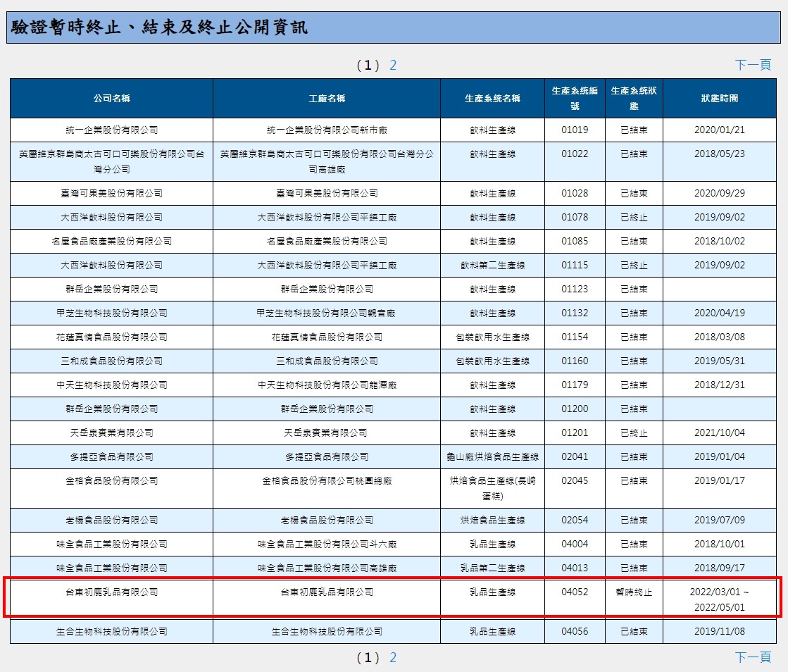Select system number 01019

(575, 130)
